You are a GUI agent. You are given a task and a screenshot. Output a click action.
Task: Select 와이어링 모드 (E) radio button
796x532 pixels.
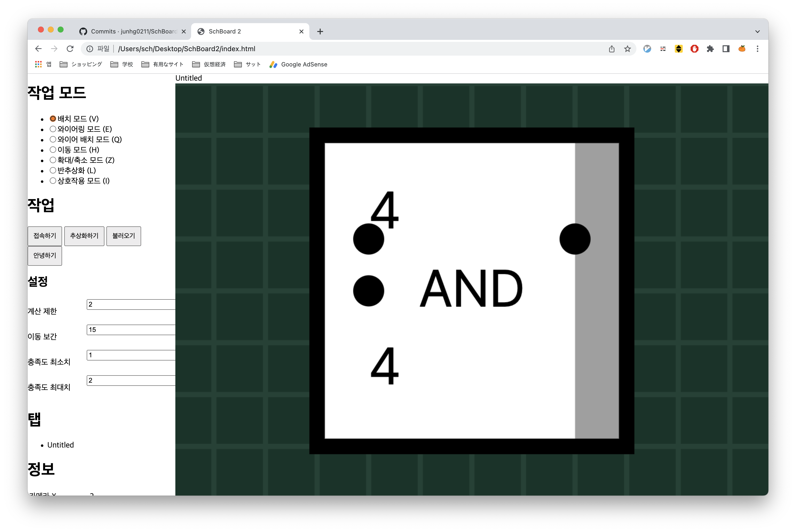click(x=53, y=129)
